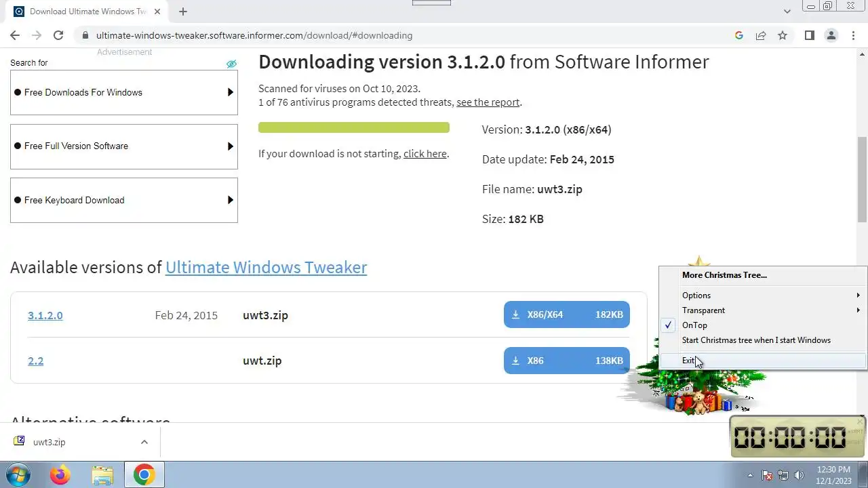Open Transparent submenu
The height and width of the screenshot is (488, 868).
click(763, 310)
